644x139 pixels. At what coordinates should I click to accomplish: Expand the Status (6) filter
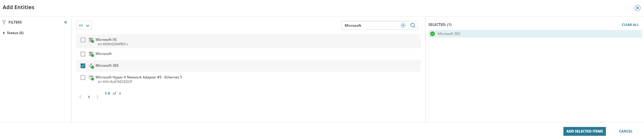tap(13, 33)
